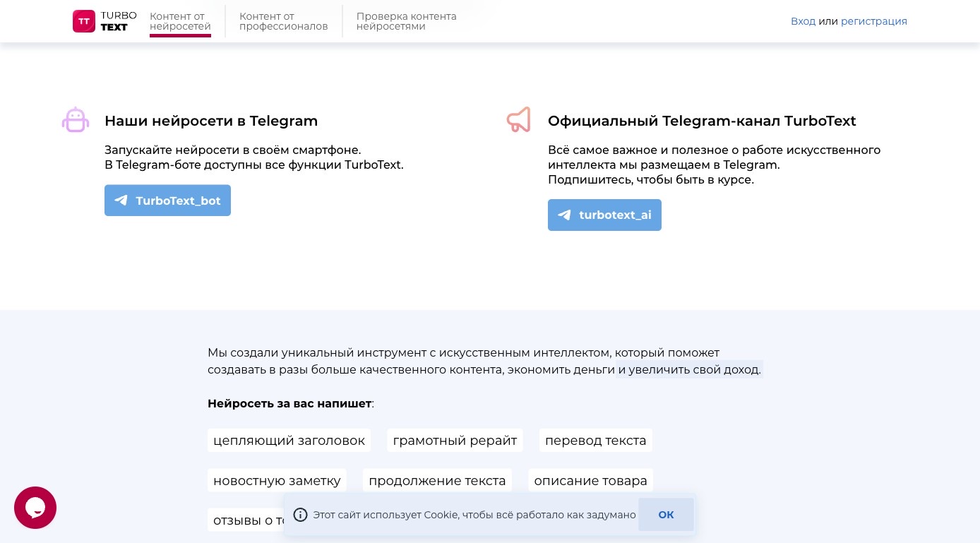Select the перевод текста tag
The width and height of the screenshot is (980, 543).
(x=596, y=441)
